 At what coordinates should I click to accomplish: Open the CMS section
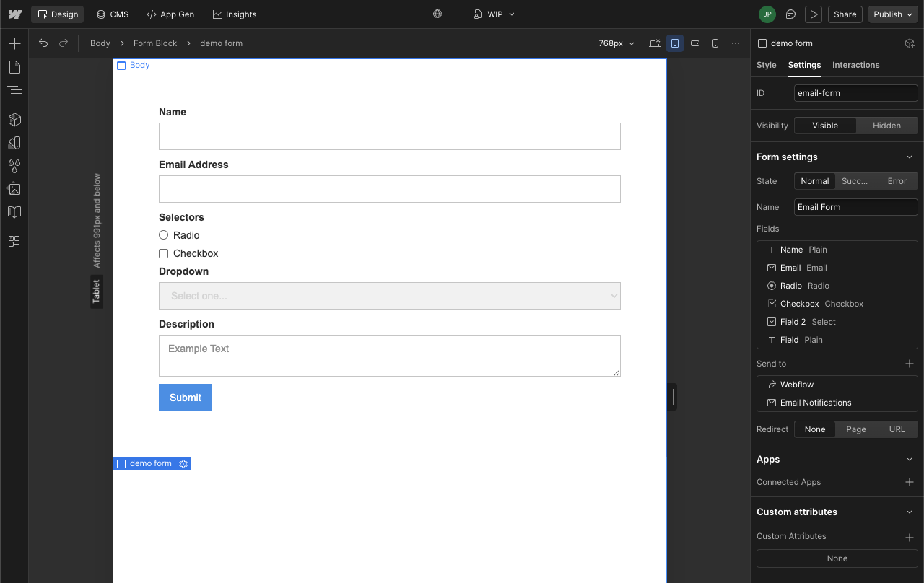(112, 14)
